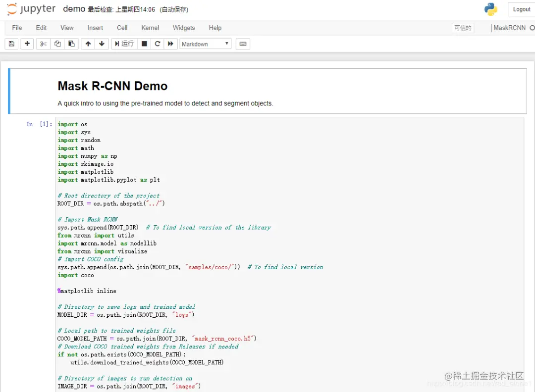The height and width of the screenshot is (392, 535).
Task: Move the selected cell down arrow
Action: click(102, 44)
